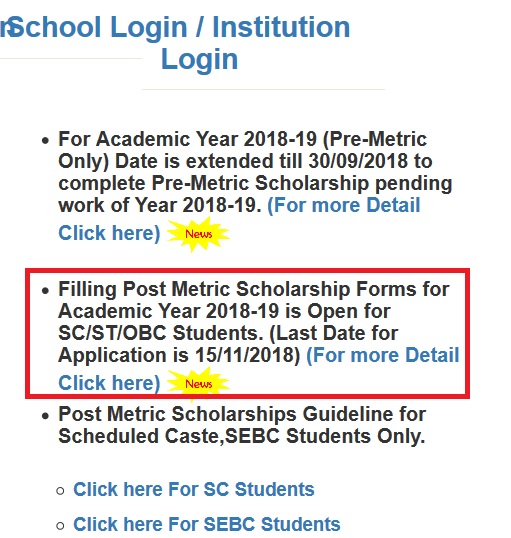Open Click here For SC Students

(194, 489)
